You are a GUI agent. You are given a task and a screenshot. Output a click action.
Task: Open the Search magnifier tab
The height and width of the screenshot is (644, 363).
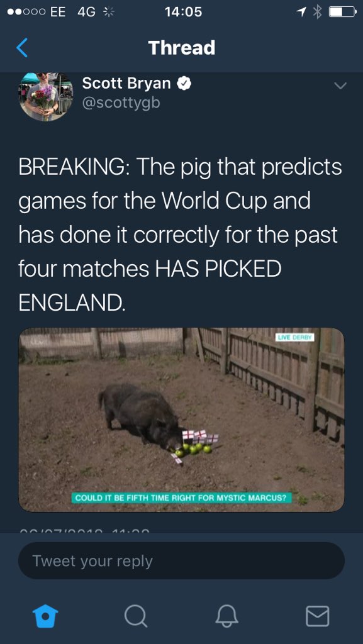point(136,616)
